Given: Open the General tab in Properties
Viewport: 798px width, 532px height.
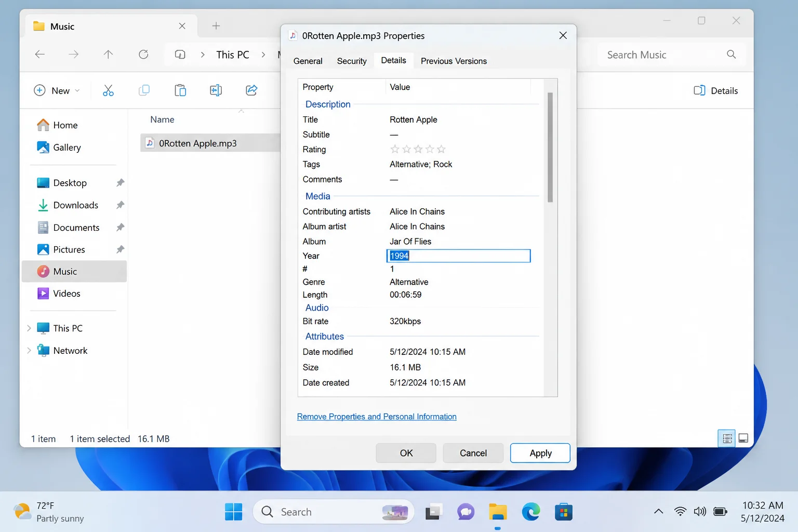Looking at the screenshot, I should [308, 61].
